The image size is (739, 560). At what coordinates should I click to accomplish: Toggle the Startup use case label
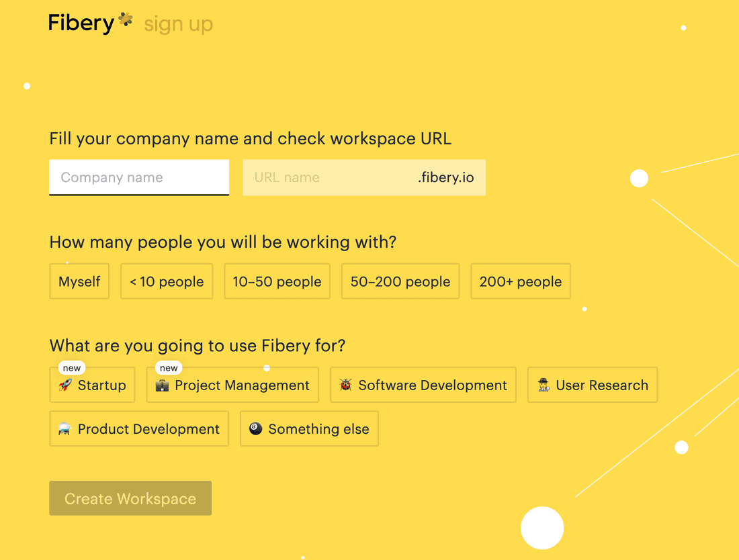pyautogui.click(x=101, y=385)
